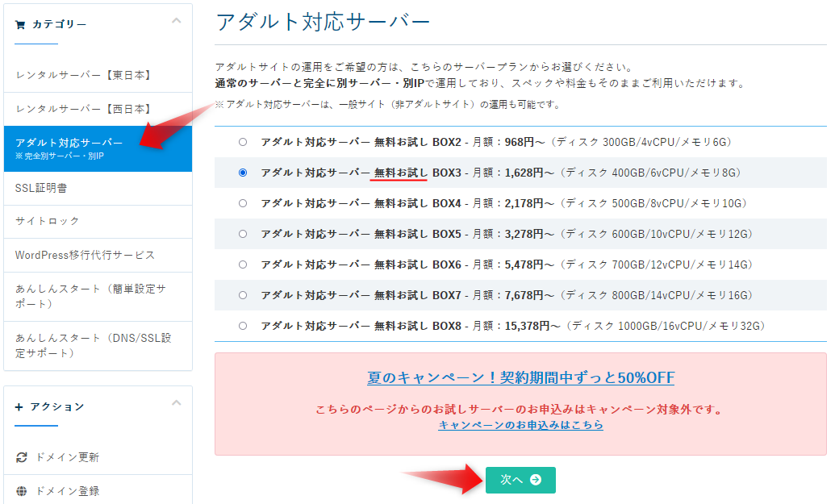Select the BOX2 server plan radio button
Image resolution: width=835 pixels, height=504 pixels.
pyautogui.click(x=243, y=142)
